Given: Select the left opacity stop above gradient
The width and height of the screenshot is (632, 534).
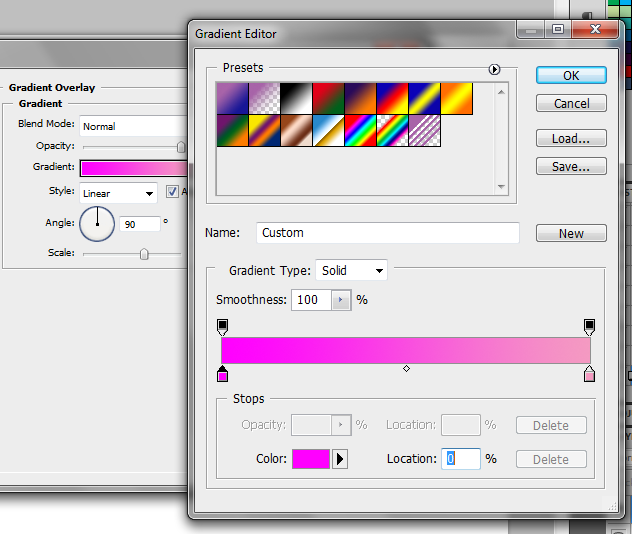Looking at the screenshot, I should click(x=222, y=326).
